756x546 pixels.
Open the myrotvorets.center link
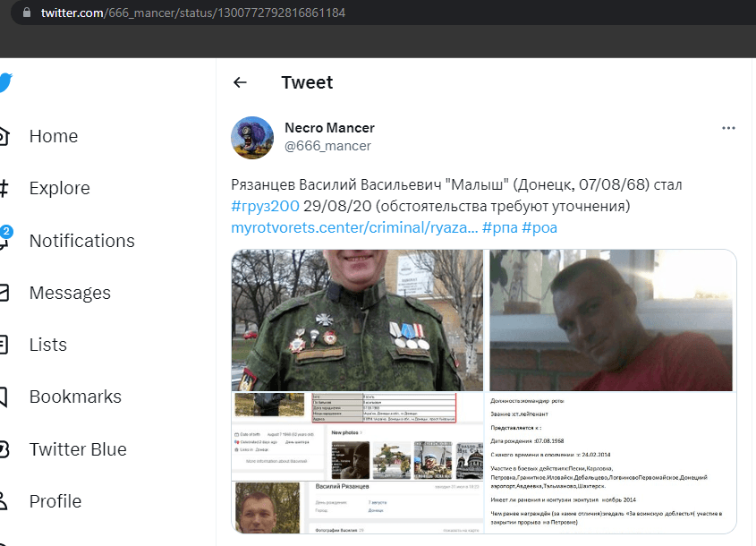[354, 227]
